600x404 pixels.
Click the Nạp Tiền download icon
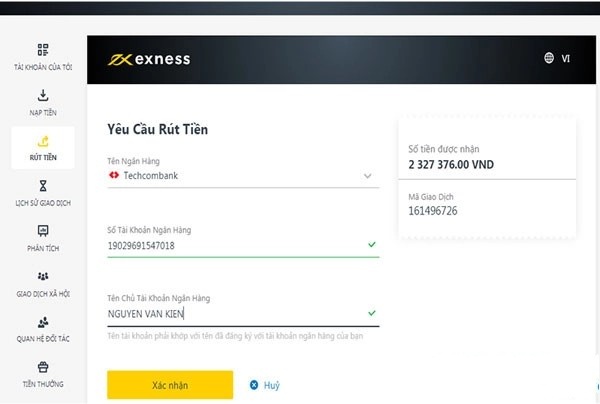pyautogui.click(x=43, y=95)
